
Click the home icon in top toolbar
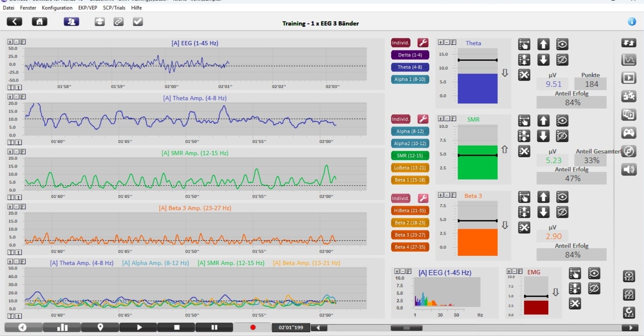[40, 22]
